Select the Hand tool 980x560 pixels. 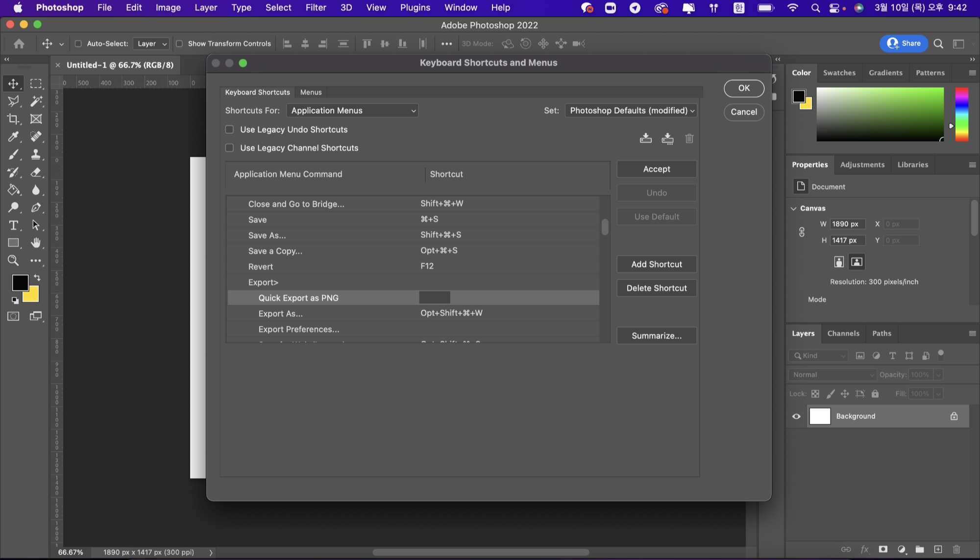(x=36, y=243)
